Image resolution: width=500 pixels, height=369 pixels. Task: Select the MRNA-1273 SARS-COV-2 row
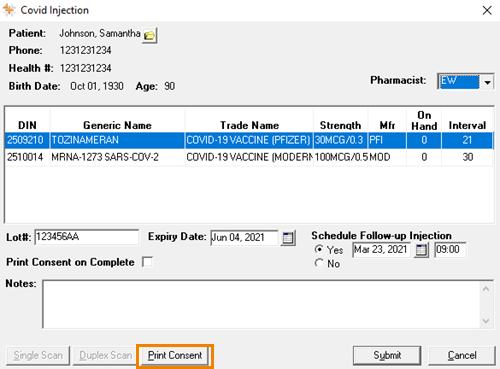(249, 157)
